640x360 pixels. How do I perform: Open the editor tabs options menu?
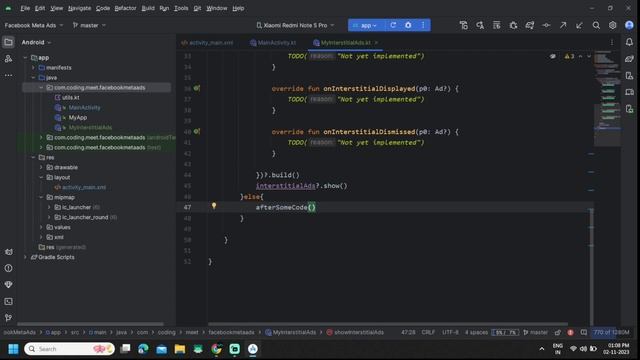611,42
